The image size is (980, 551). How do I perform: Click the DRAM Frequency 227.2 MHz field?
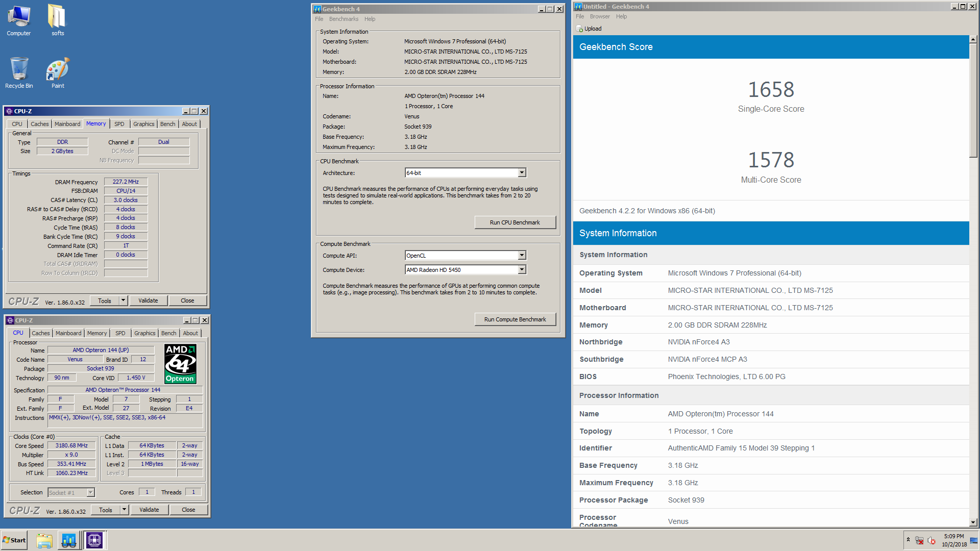[x=126, y=182]
